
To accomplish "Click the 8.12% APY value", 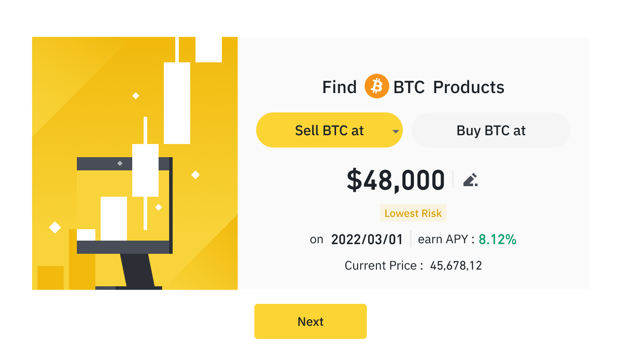I will [x=498, y=239].
